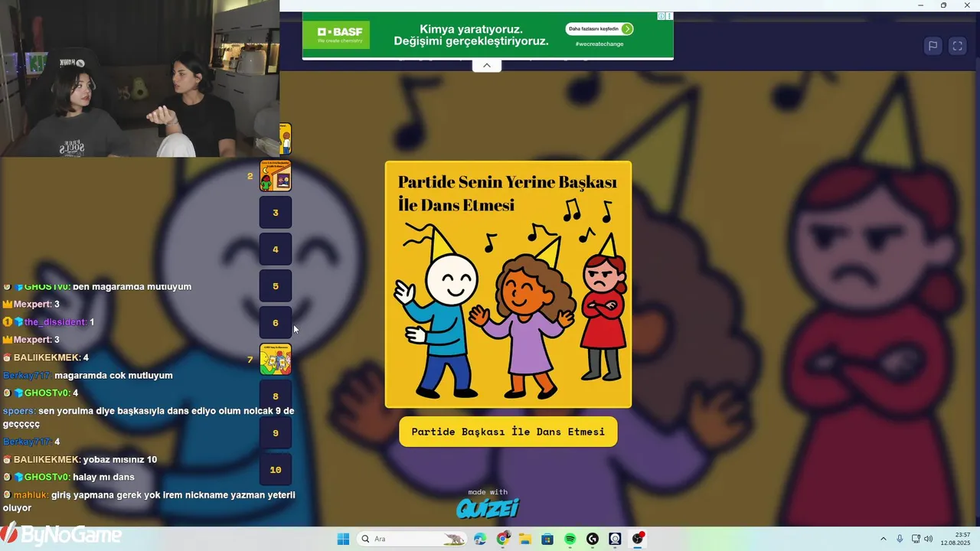Open Google Chrome from taskbar
Image resolution: width=980 pixels, height=551 pixels.
point(502,539)
